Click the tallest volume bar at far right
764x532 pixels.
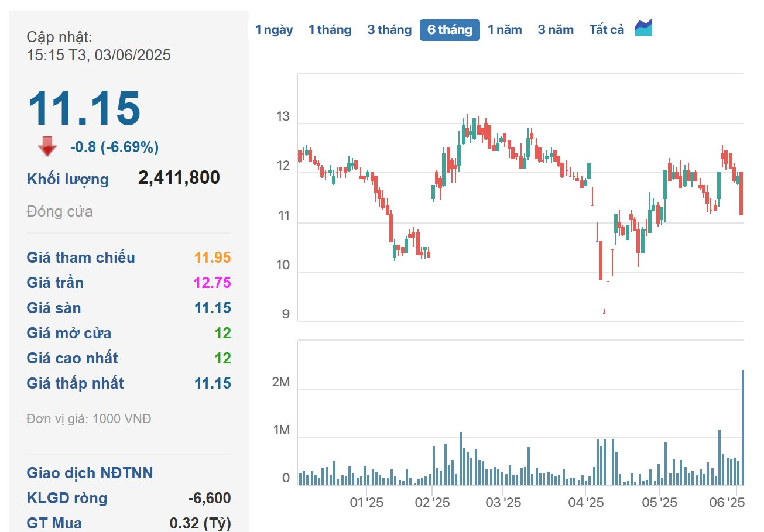point(742,427)
